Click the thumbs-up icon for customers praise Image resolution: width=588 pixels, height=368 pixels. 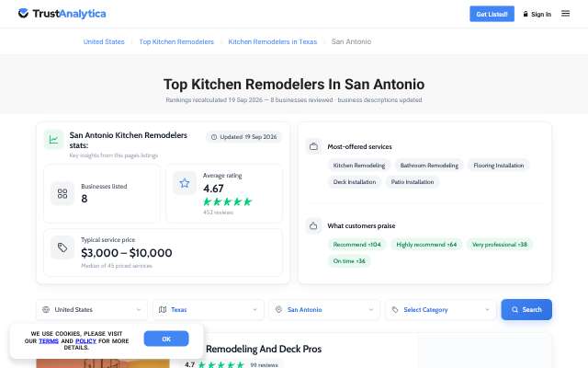[313, 225]
